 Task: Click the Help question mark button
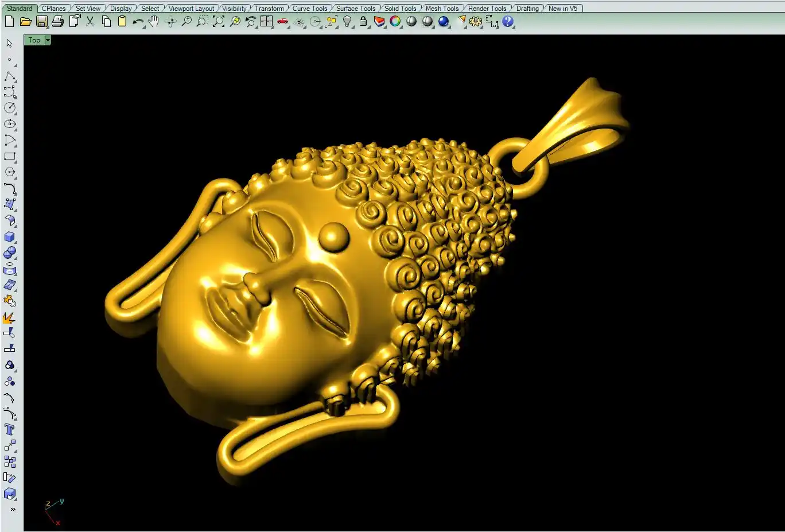tap(508, 22)
